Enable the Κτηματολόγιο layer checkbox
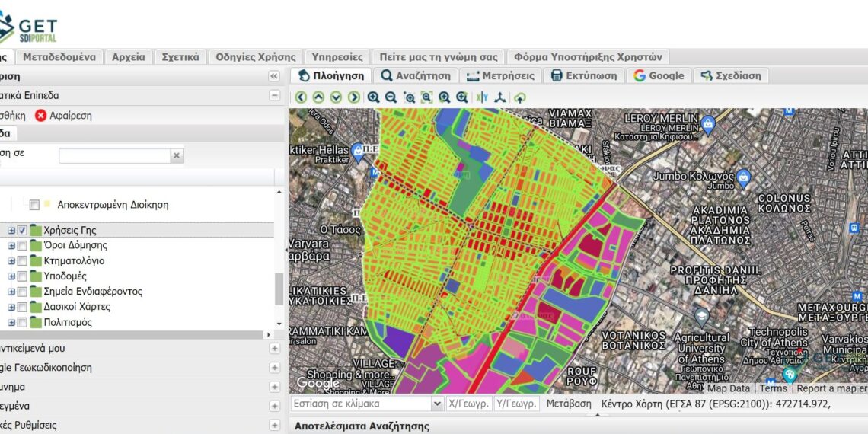Screen dimensions: 868x434 (x=23, y=261)
